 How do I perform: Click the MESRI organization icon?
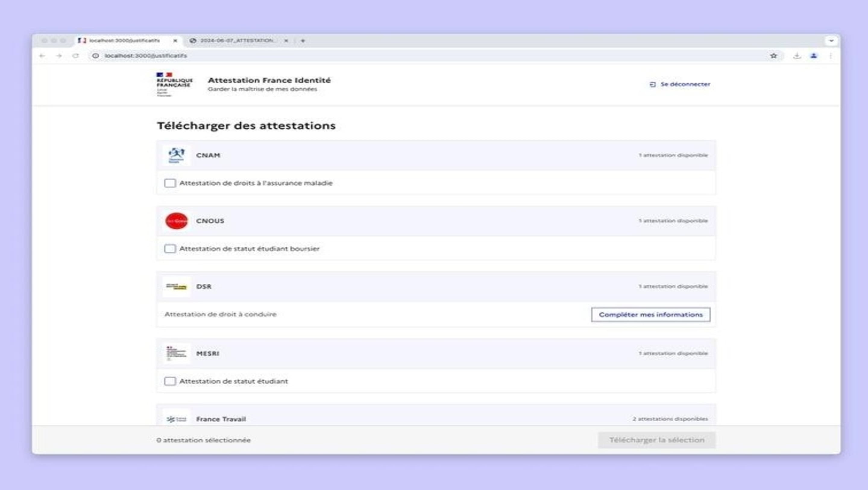(x=175, y=353)
